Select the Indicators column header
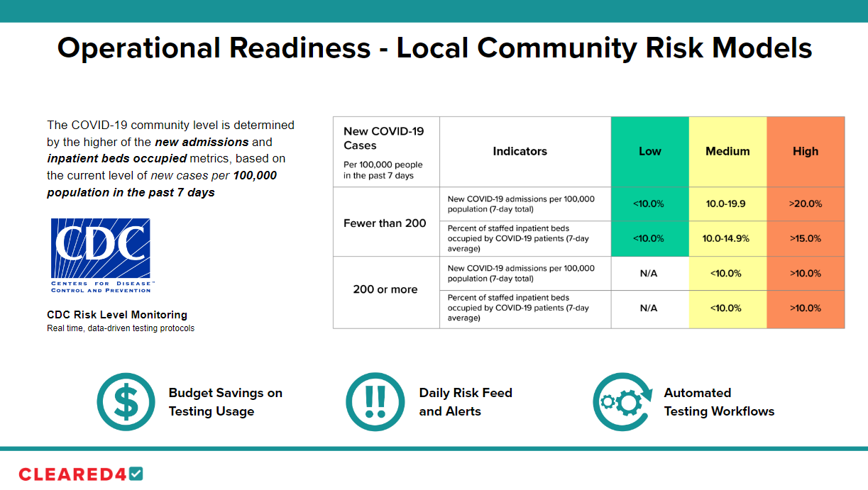Screen dimensions: 868x490 pyautogui.click(x=520, y=151)
